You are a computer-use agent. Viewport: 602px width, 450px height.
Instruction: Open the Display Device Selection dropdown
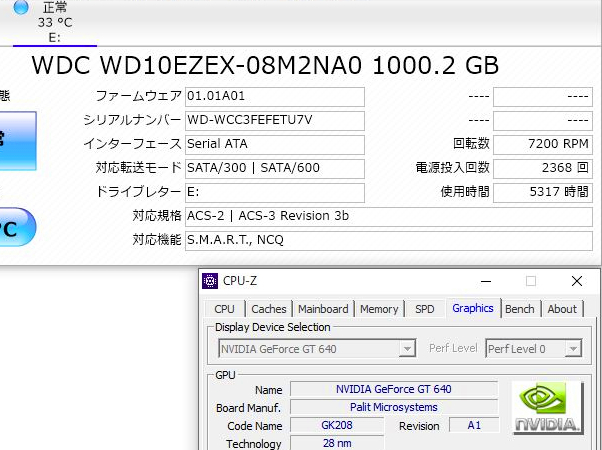coord(317,349)
